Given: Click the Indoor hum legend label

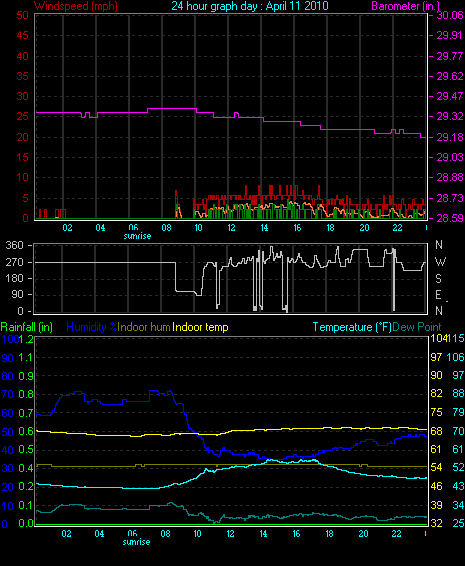Looking at the screenshot, I should [144, 327].
